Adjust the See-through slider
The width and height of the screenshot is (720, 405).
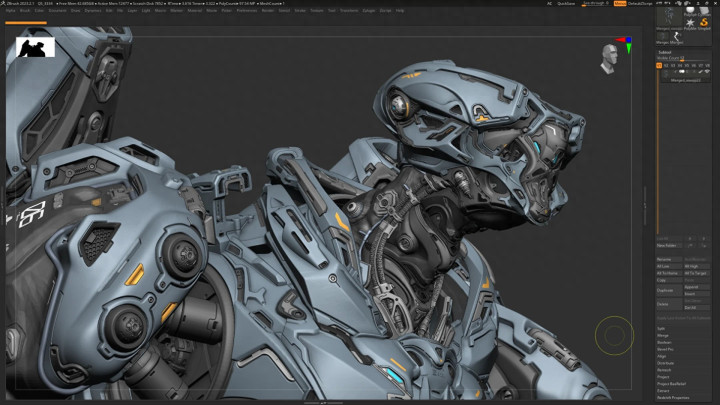click(x=596, y=3)
